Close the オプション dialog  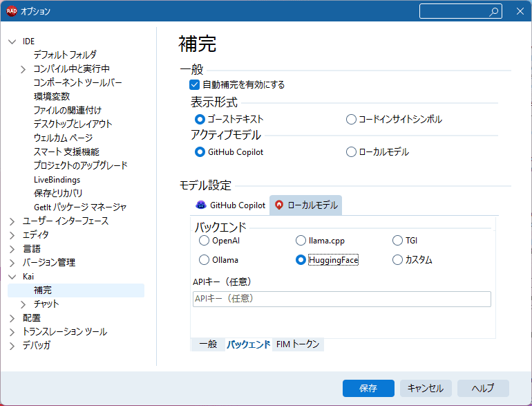click(x=520, y=11)
